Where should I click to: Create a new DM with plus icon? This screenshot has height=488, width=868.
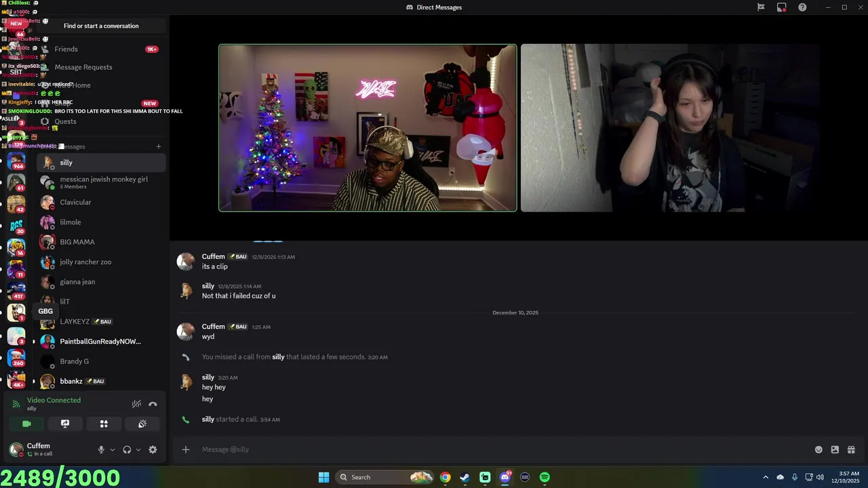coord(159,146)
